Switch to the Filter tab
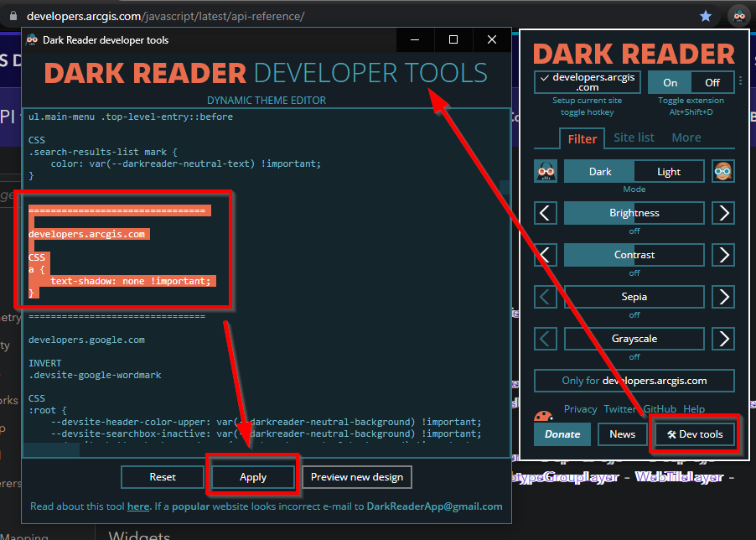The height and width of the screenshot is (540, 756). (x=582, y=139)
